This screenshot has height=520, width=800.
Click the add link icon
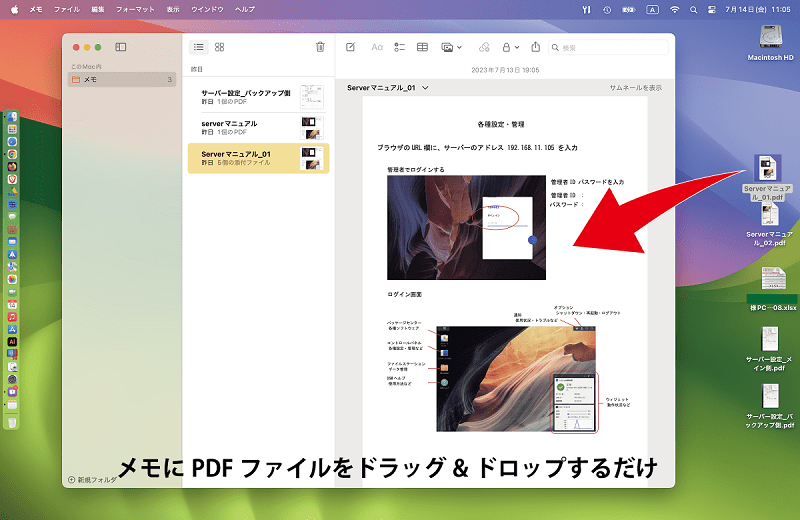(x=484, y=47)
